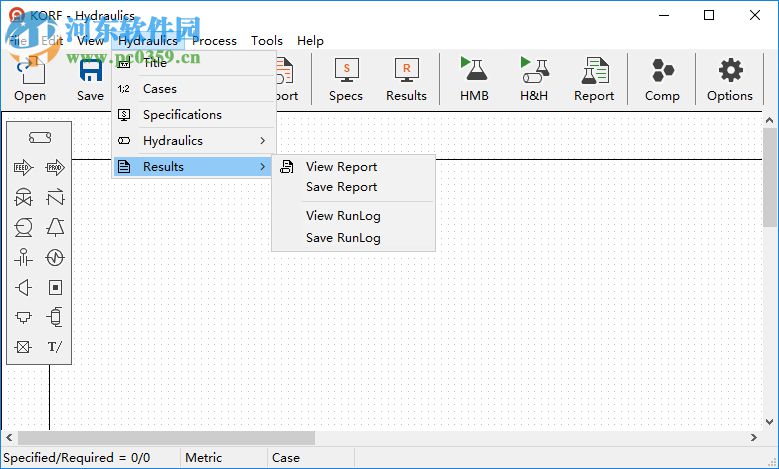Click the Open toolbar button
779x469 pixels.
(x=30, y=79)
